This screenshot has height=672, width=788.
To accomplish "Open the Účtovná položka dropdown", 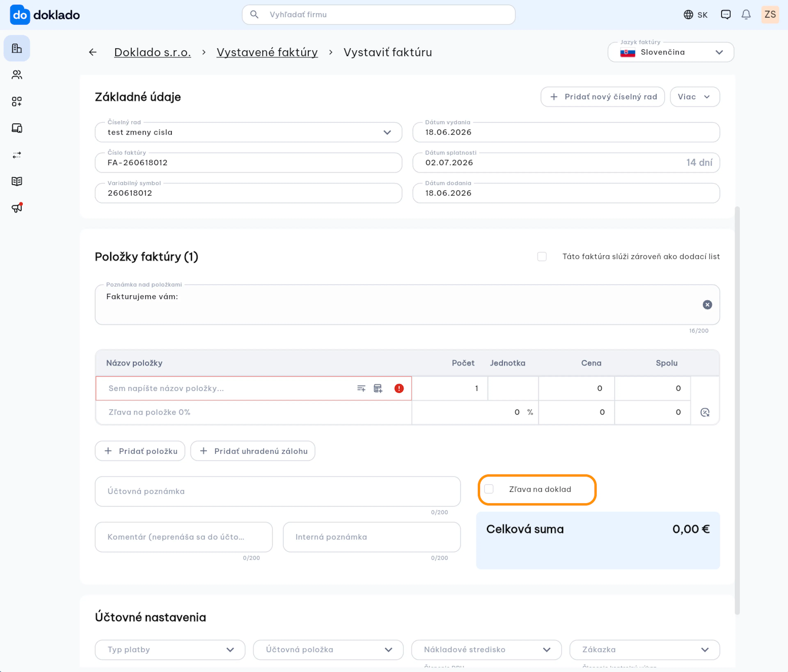I will [x=328, y=650].
